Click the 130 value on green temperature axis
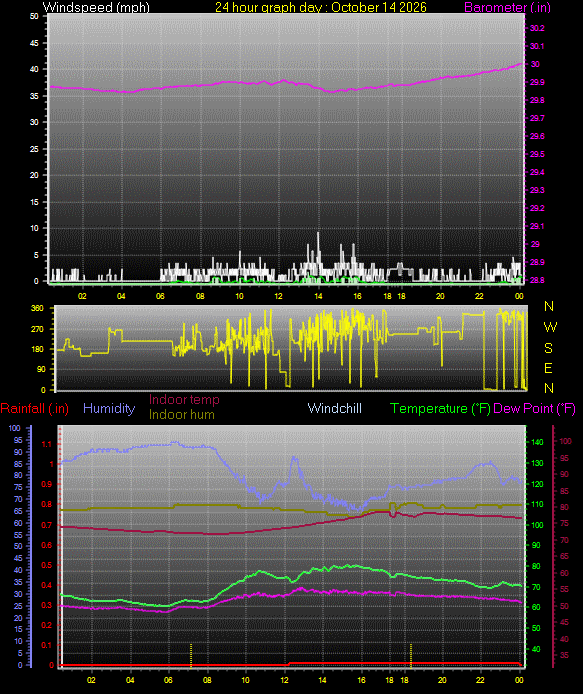The image size is (583, 694). pos(537,463)
